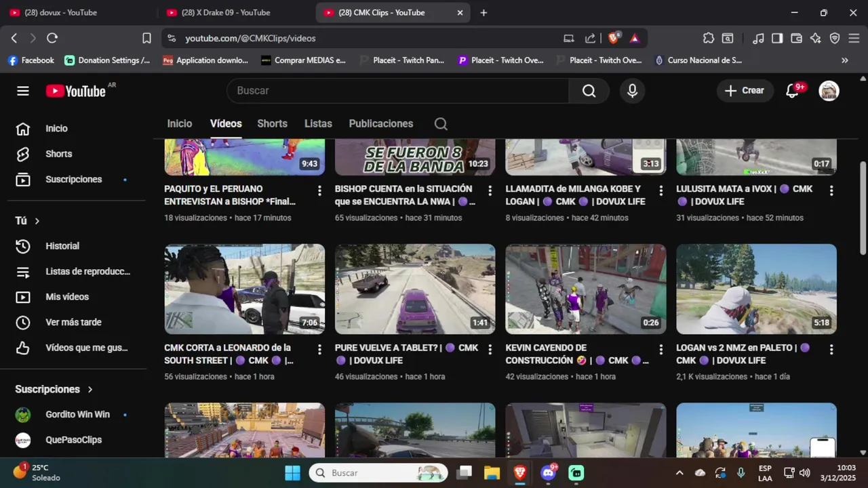The height and width of the screenshot is (488, 868).
Task: Open the YouTube hamburger guide menu
Action: (x=23, y=91)
